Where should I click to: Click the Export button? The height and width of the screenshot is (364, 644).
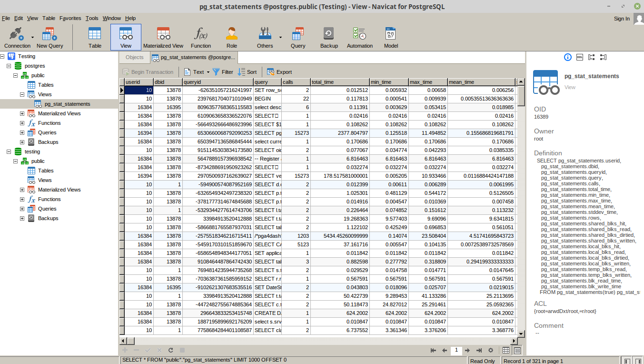point(279,72)
